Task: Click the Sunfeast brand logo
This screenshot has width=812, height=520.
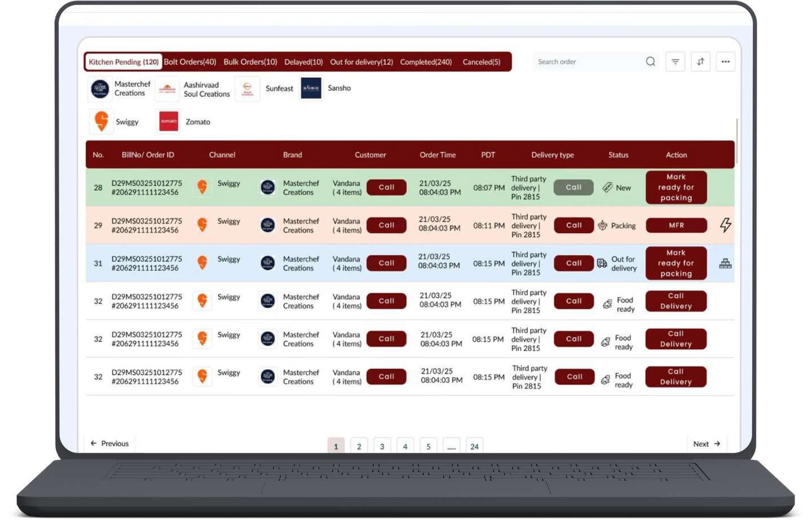Action: click(248, 88)
